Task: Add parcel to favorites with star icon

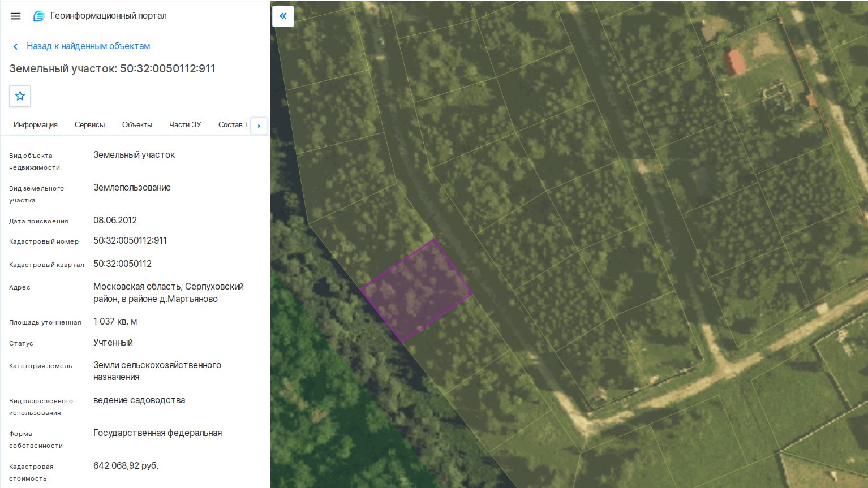Action: [x=20, y=96]
